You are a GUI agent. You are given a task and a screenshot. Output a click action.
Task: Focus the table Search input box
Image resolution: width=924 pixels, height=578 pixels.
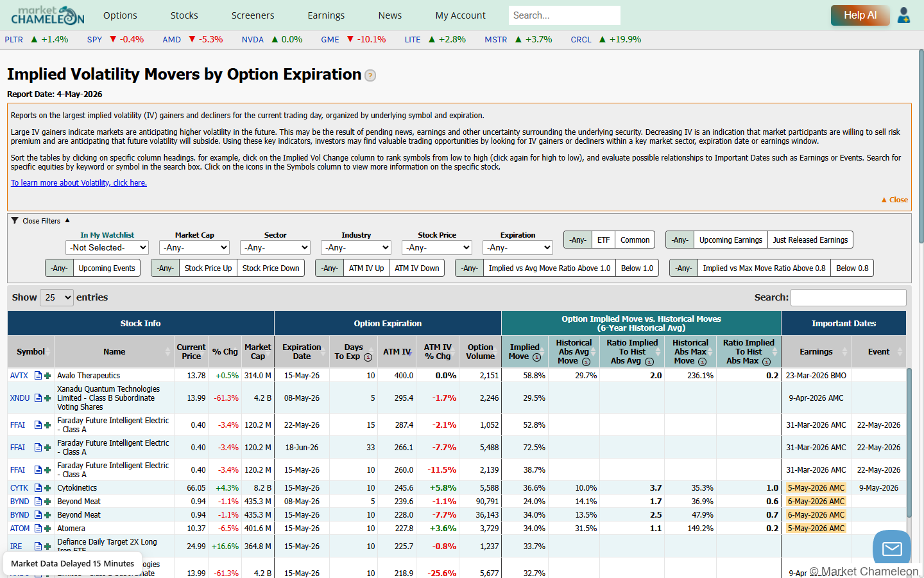(x=848, y=297)
